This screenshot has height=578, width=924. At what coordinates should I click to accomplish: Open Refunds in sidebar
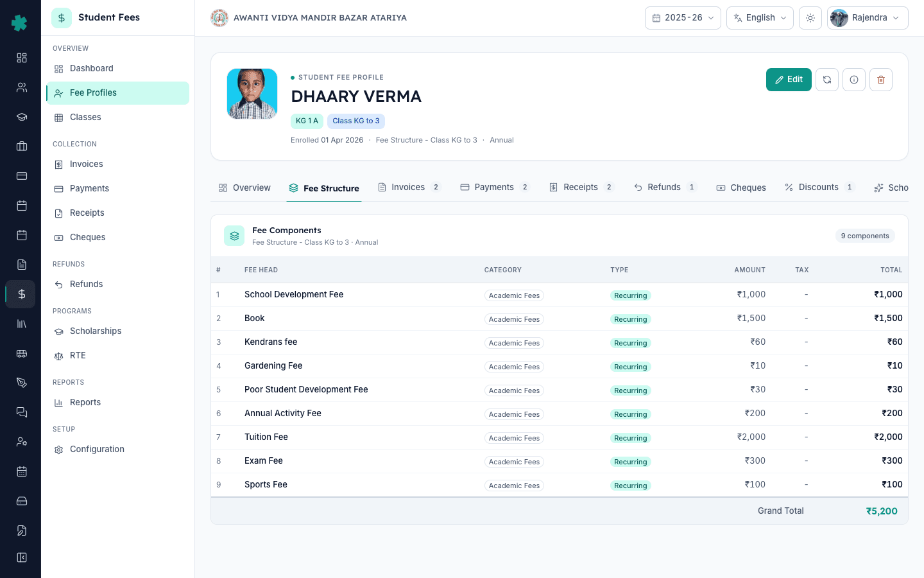coord(117,285)
